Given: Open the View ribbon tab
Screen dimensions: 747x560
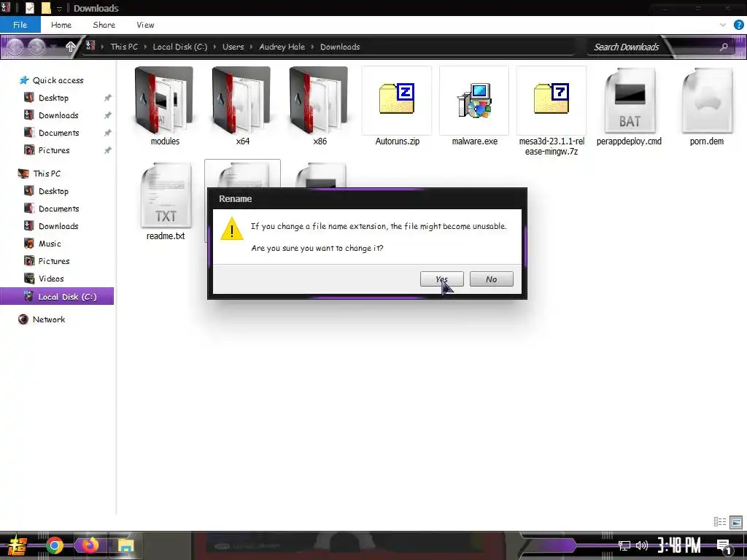Looking at the screenshot, I should coord(145,25).
